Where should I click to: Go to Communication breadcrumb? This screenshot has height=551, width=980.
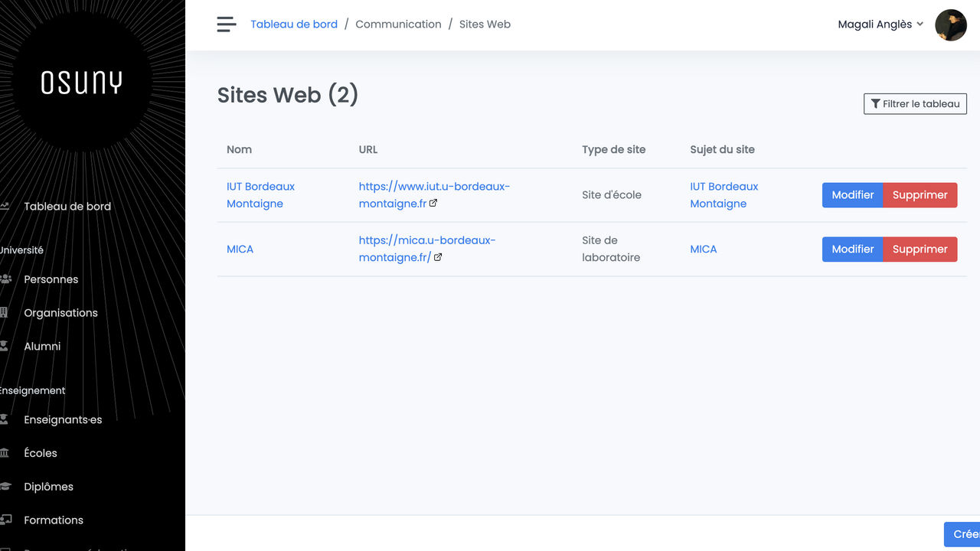(x=398, y=24)
